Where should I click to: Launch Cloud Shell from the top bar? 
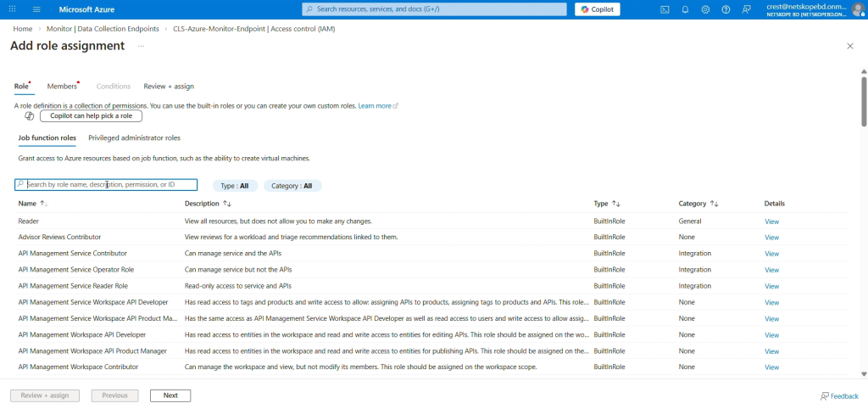tap(665, 9)
